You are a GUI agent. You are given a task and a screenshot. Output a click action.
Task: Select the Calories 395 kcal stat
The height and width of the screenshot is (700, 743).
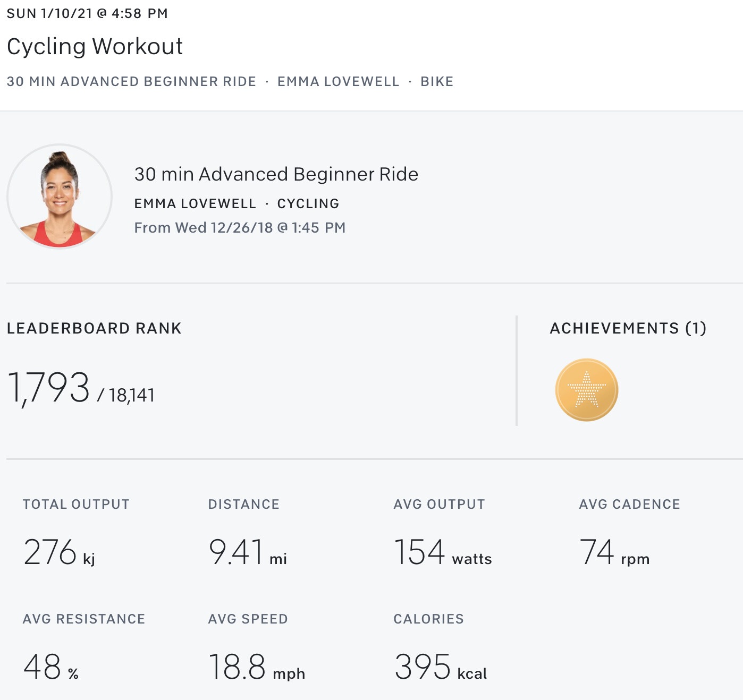coord(440,667)
